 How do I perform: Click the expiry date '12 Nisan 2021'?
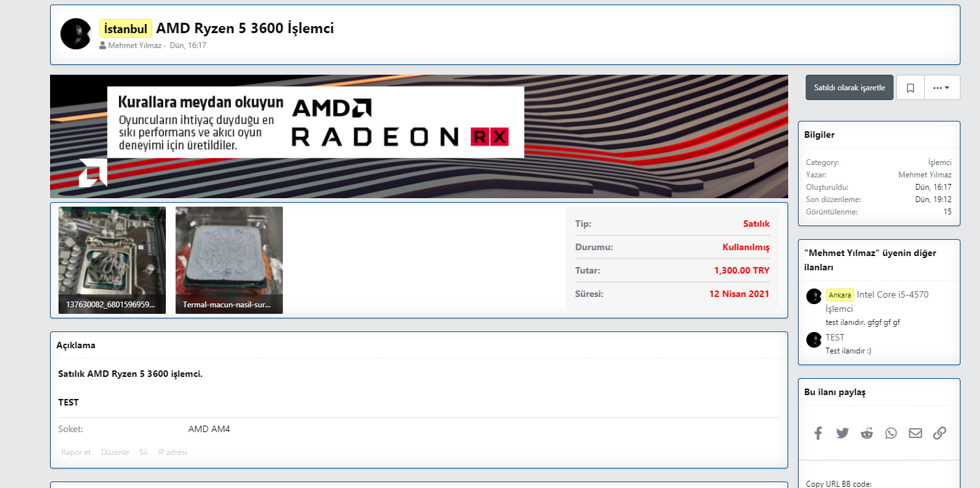pyautogui.click(x=739, y=294)
